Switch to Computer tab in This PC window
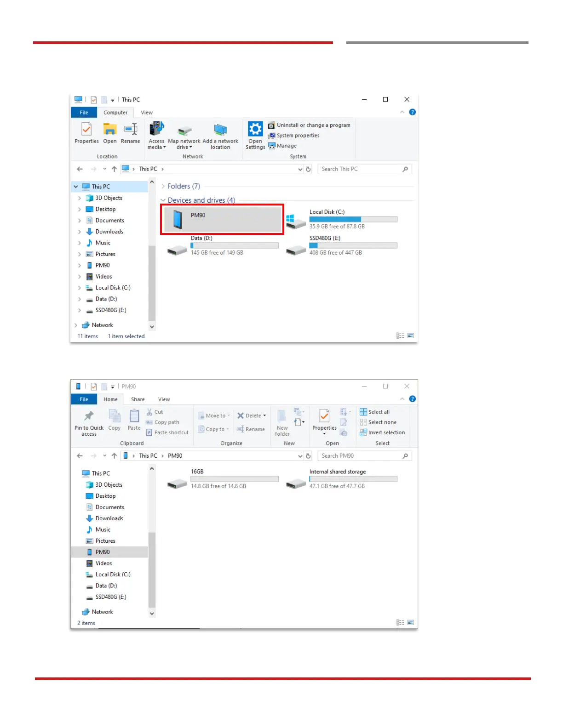 click(115, 113)
